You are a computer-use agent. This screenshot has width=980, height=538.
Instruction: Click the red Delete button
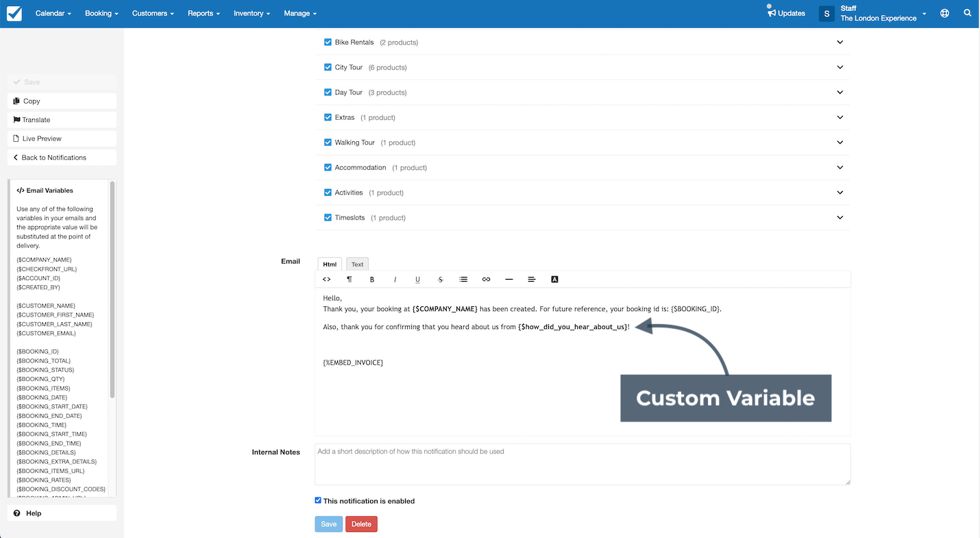pyautogui.click(x=361, y=524)
